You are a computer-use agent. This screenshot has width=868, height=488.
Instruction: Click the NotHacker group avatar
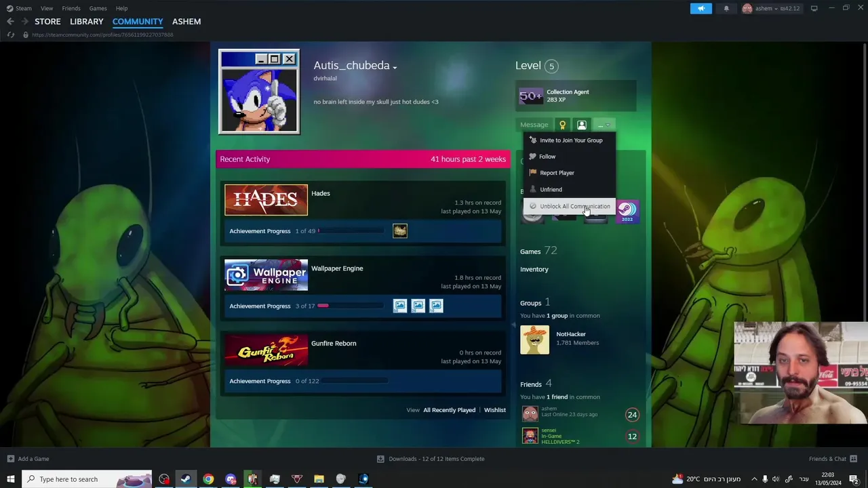pyautogui.click(x=534, y=340)
